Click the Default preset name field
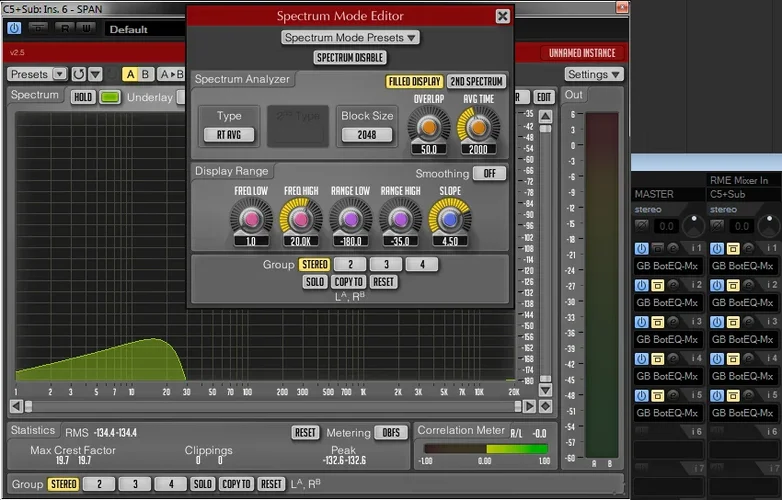 click(145, 29)
